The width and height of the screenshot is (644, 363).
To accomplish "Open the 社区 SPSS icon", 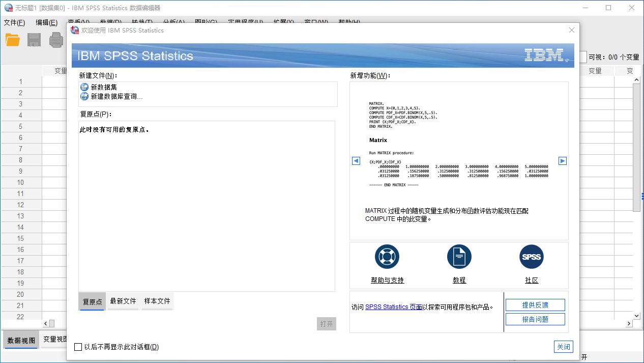I will (x=532, y=257).
